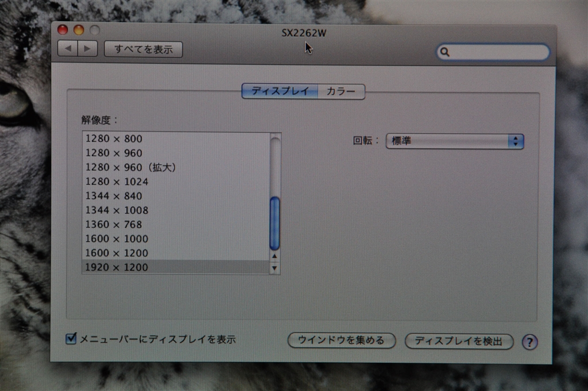This screenshot has width=588, height=391.
Task: Switch to the ディスプレイ tab
Action: [280, 91]
